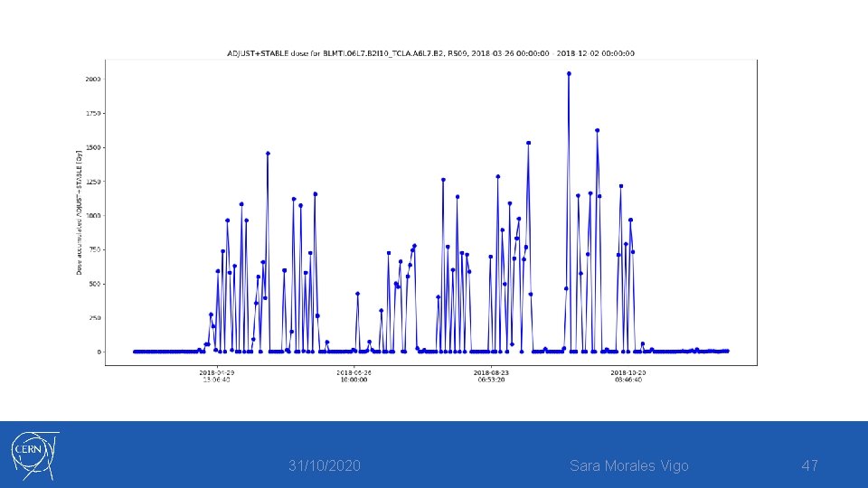Image resolution: width=868 pixels, height=488 pixels.
Task: Click the chart title ADJUST+STABLE dose
Action: tap(430, 53)
